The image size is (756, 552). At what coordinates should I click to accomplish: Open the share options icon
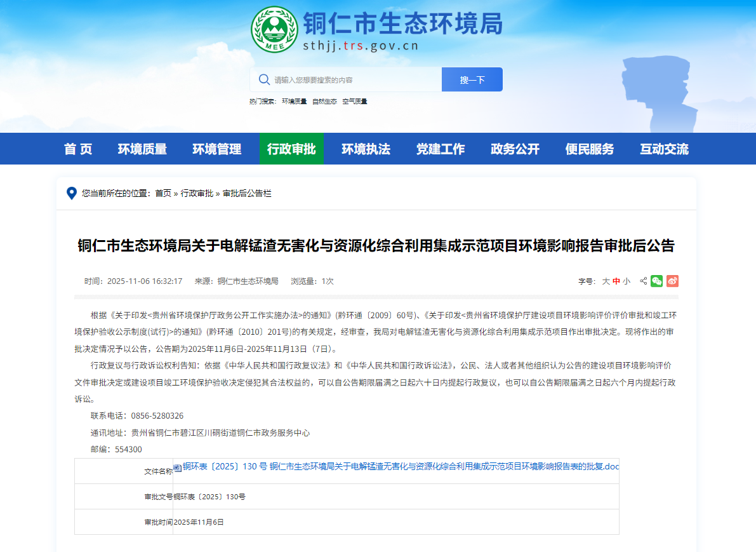(x=643, y=280)
